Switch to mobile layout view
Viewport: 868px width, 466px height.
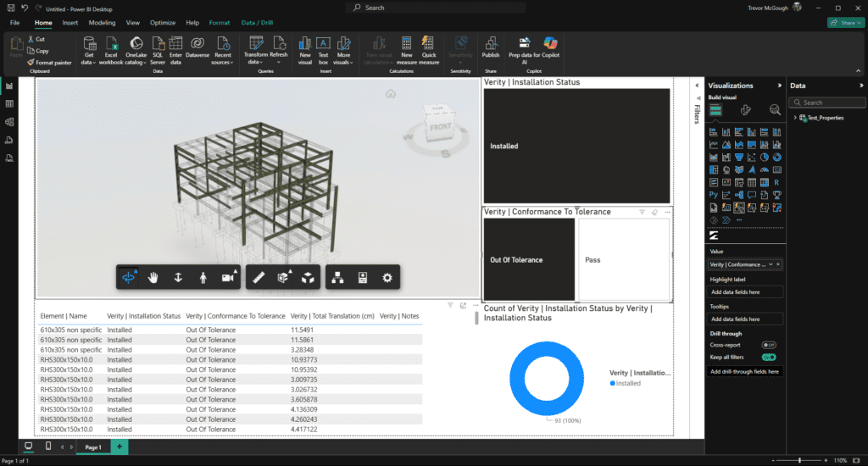[x=47, y=447]
